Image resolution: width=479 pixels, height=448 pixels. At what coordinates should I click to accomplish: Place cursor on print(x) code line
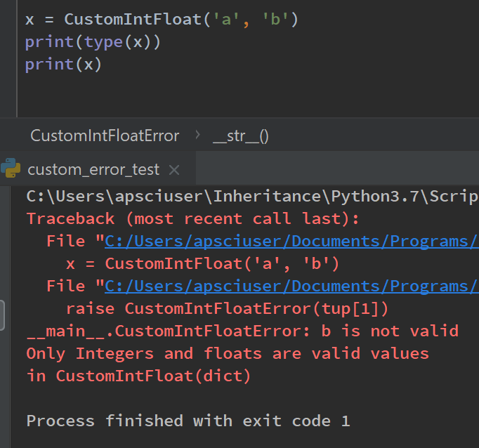[63, 65]
